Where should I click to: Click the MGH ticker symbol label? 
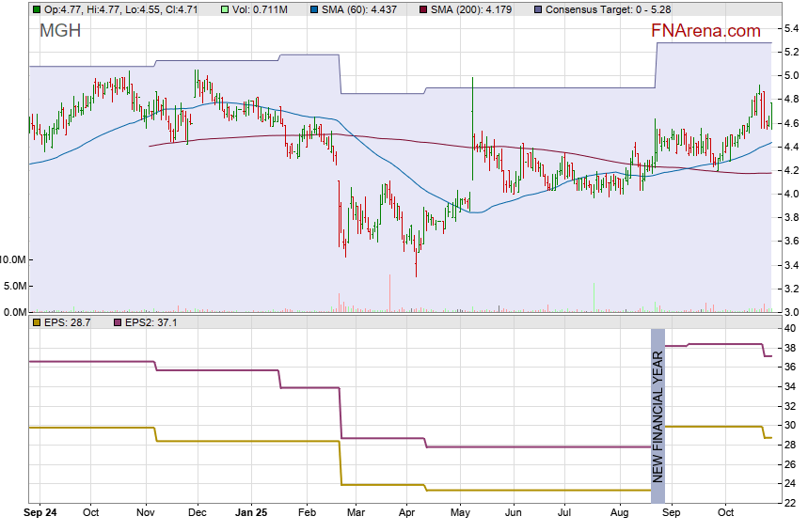pos(60,31)
